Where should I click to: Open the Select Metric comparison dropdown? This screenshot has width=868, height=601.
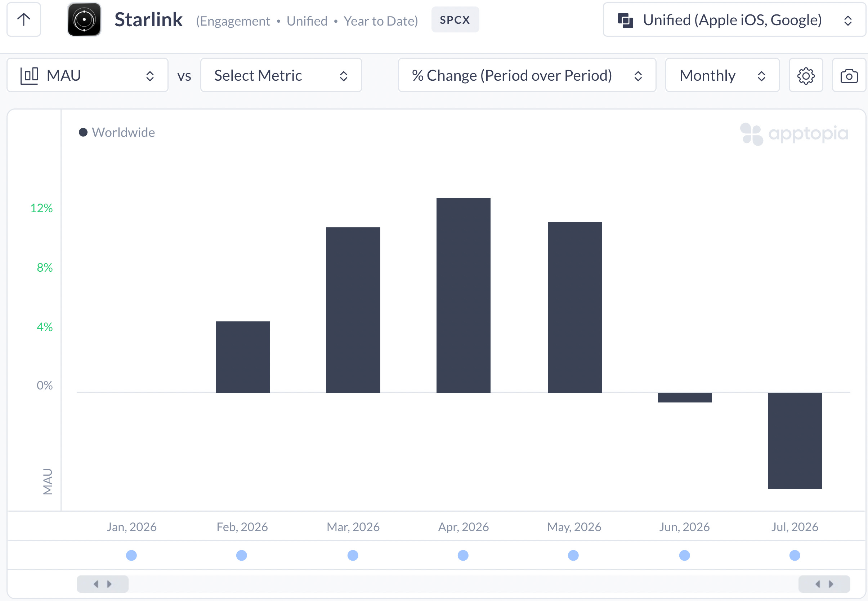pyautogui.click(x=281, y=75)
